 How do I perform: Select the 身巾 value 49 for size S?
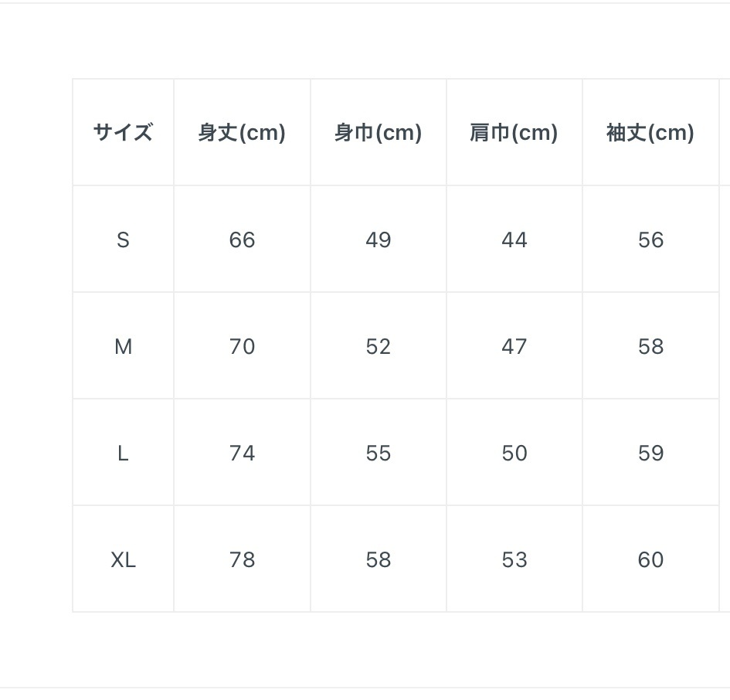click(378, 240)
